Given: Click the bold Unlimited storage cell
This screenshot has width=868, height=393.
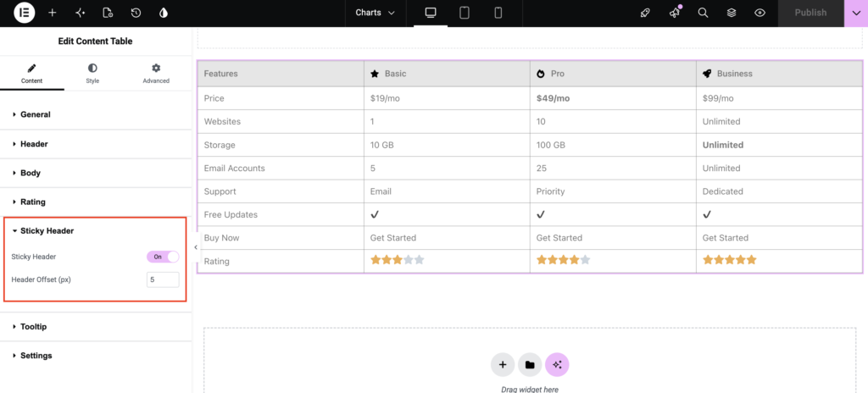Looking at the screenshot, I should click(x=780, y=145).
